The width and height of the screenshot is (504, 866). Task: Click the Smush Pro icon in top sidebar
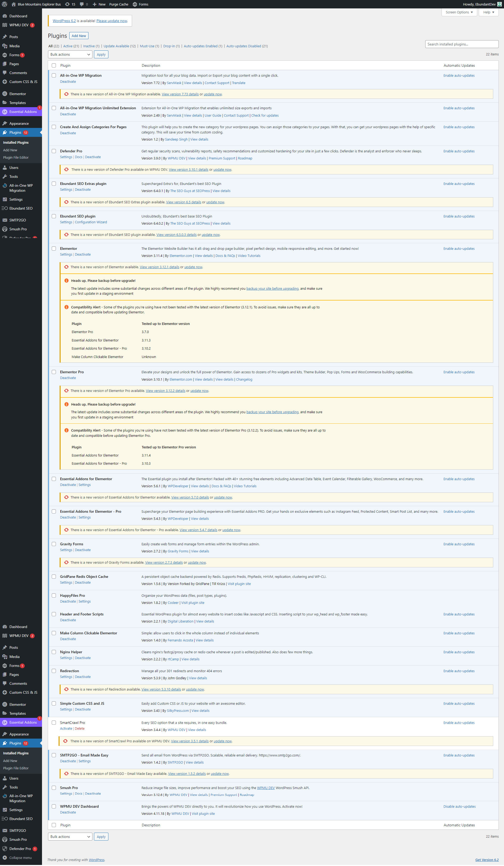point(4,229)
